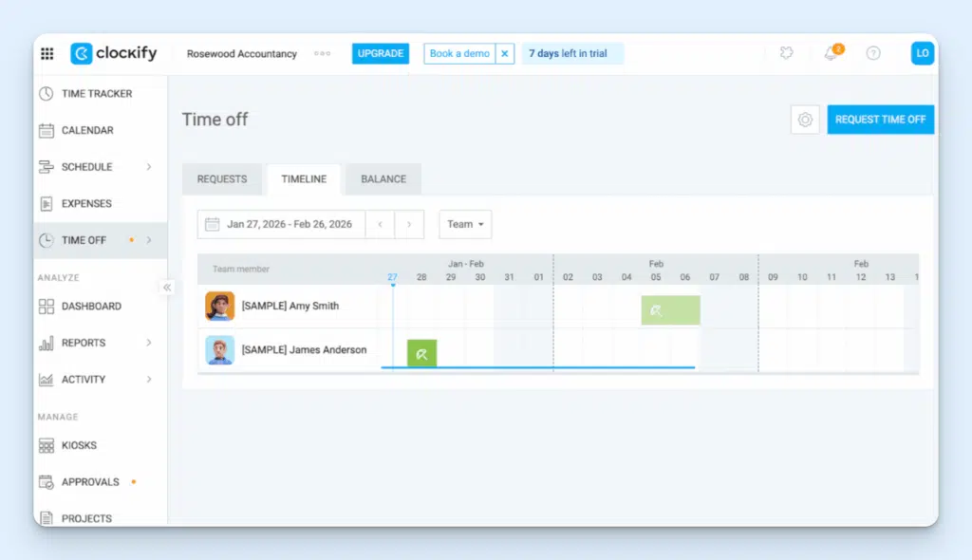The width and height of the screenshot is (972, 560).
Task: Collapse the sidebar with the double-chevron
Action: click(167, 287)
